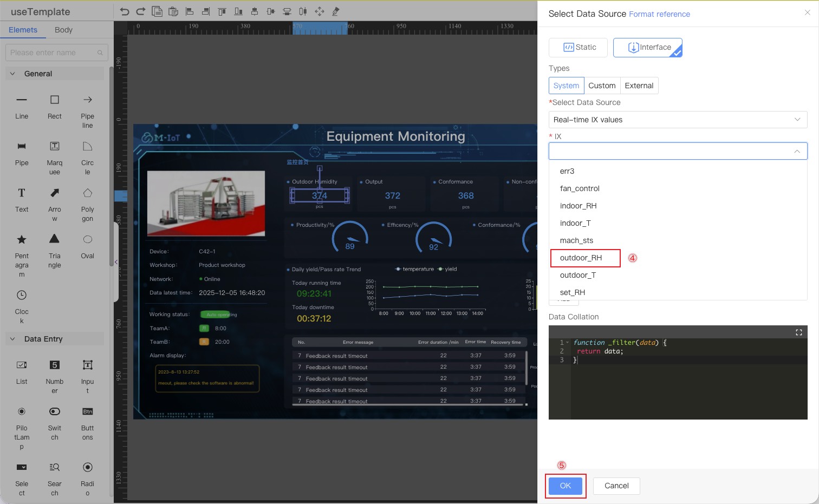Enable the Interface data source mode
This screenshot has height=504, width=819.
[647, 47]
